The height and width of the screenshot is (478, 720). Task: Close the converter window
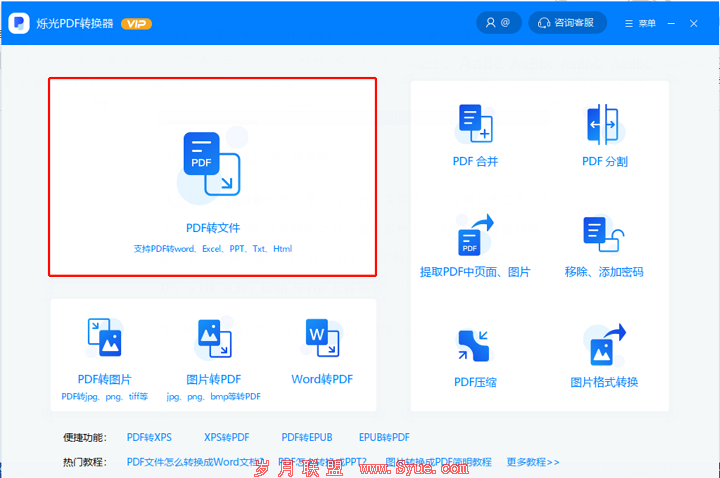coord(694,23)
